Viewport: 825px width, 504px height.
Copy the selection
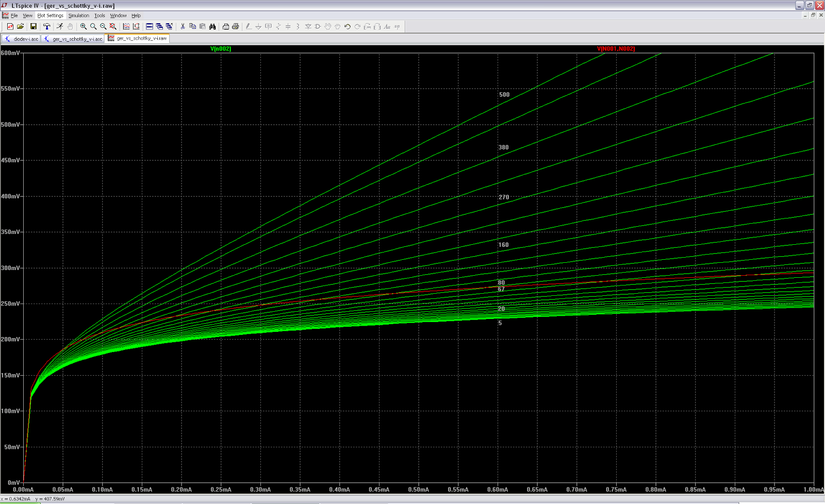click(193, 26)
